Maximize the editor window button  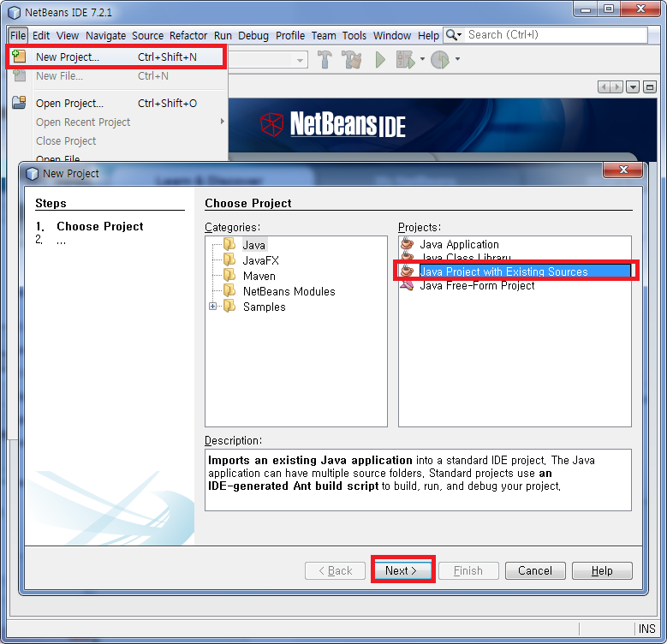649,87
